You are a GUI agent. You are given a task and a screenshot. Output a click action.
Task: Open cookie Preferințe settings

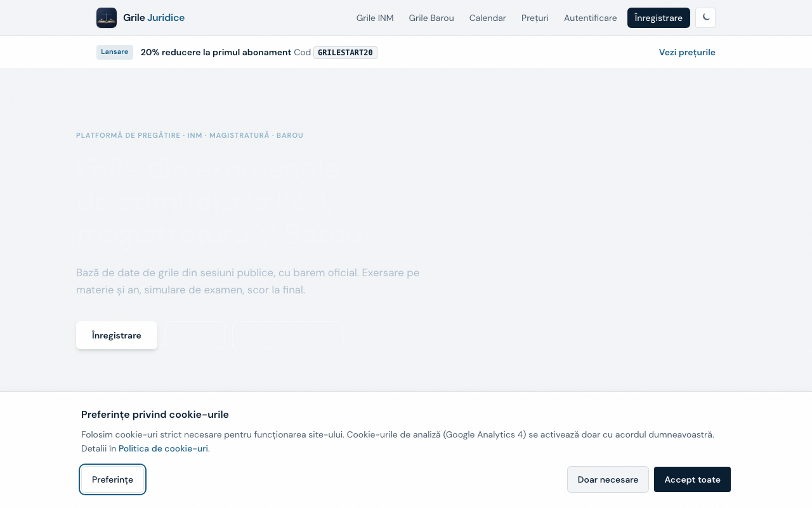tap(113, 479)
